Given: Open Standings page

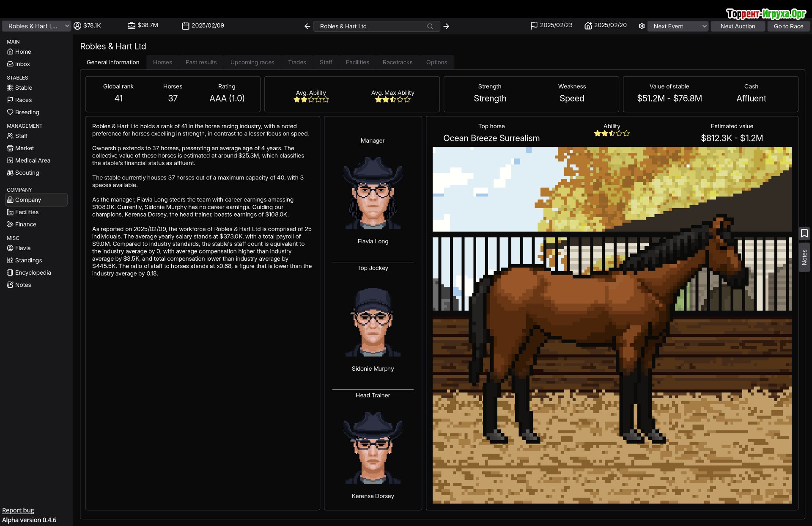Looking at the screenshot, I should pyautogui.click(x=28, y=260).
